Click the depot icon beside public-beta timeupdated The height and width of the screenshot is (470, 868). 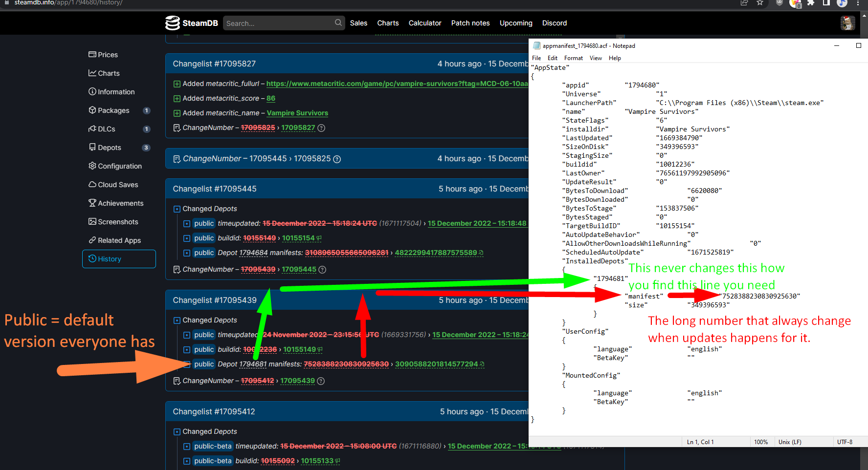(x=187, y=447)
